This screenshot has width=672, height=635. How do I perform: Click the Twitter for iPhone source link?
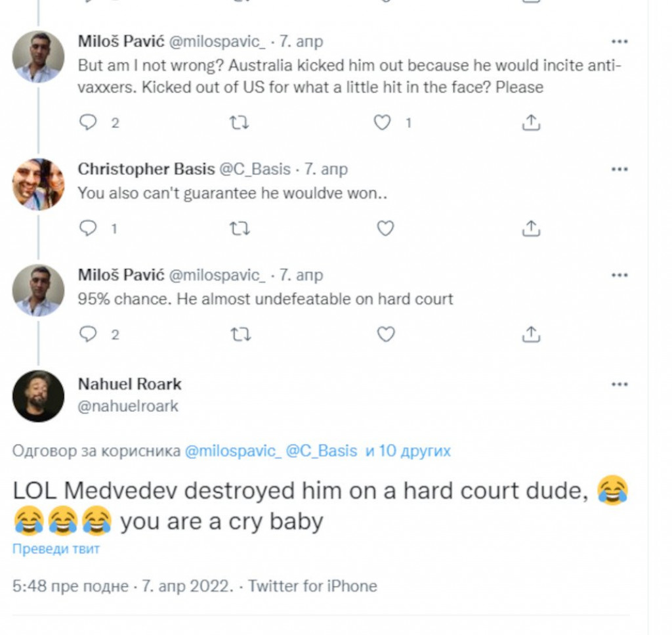point(312,586)
